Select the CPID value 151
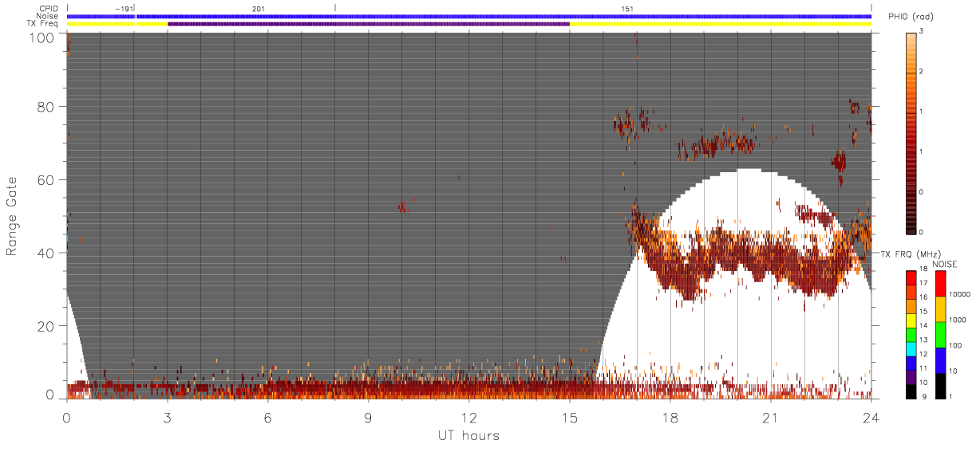The height and width of the screenshot is (452, 980). [628, 8]
